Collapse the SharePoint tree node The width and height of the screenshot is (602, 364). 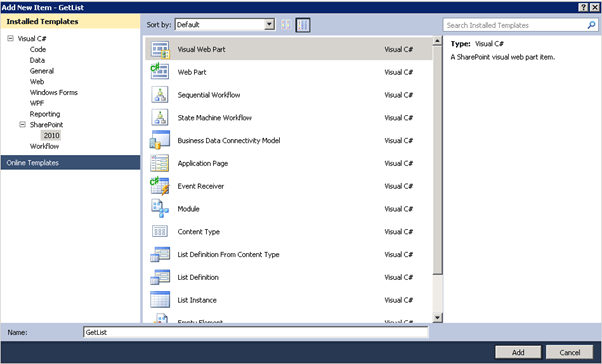click(23, 124)
